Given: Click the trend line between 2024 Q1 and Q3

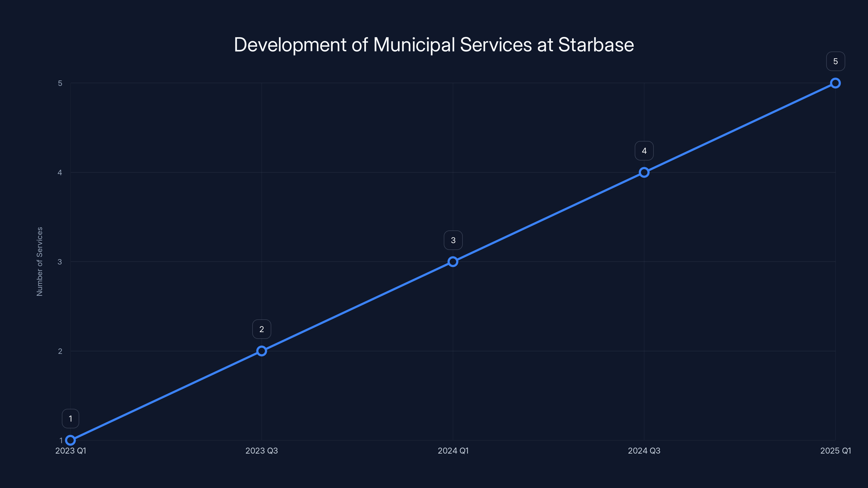Looking at the screenshot, I should tap(548, 217).
